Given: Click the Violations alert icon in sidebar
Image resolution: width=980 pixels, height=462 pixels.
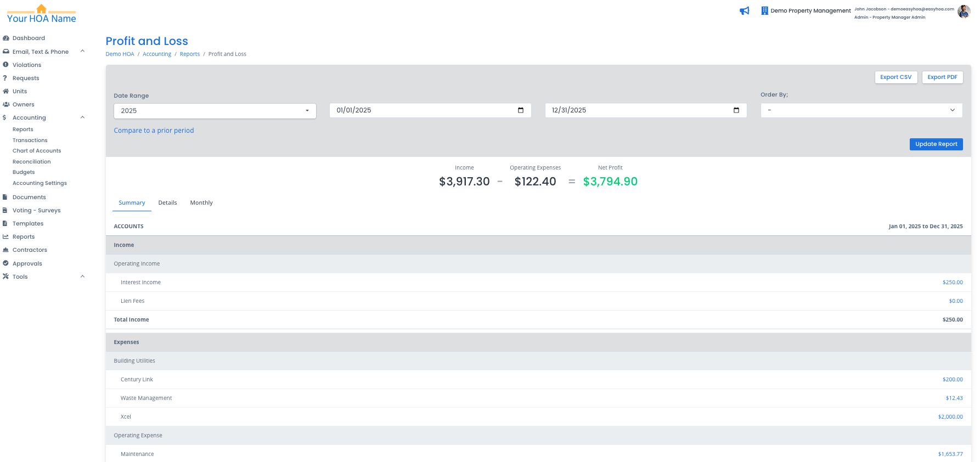Looking at the screenshot, I should (x=6, y=65).
